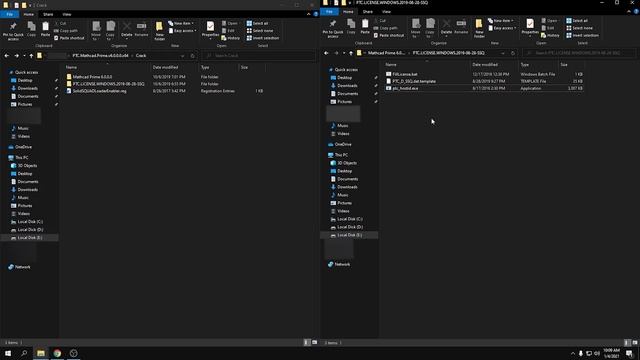Click History in PTC.LICENSE window ribbon
640x360 pixels.
point(550,36)
